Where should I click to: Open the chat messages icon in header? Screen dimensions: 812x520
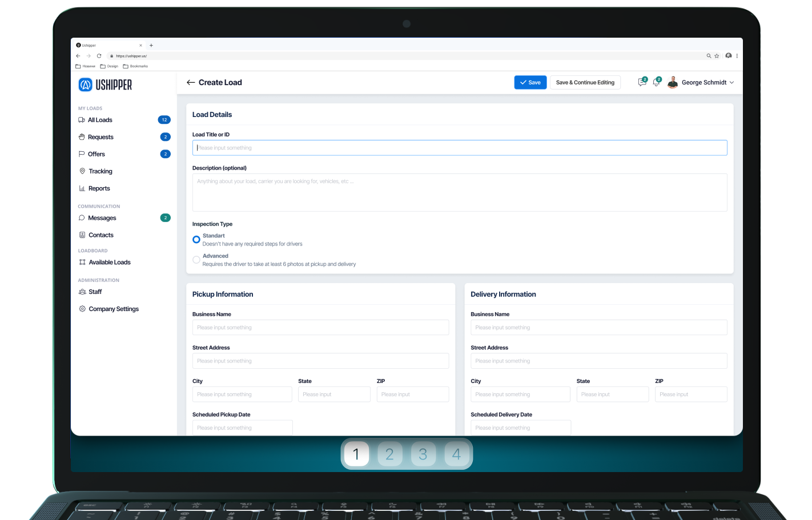[x=642, y=83]
